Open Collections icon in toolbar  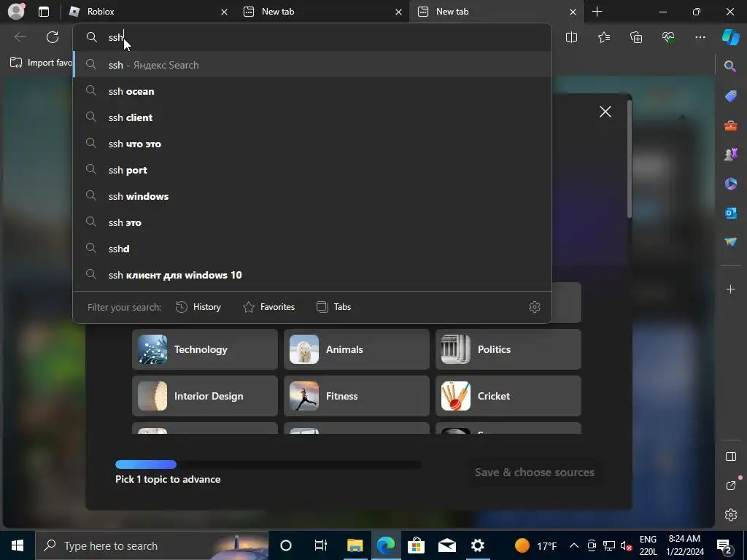636,37
